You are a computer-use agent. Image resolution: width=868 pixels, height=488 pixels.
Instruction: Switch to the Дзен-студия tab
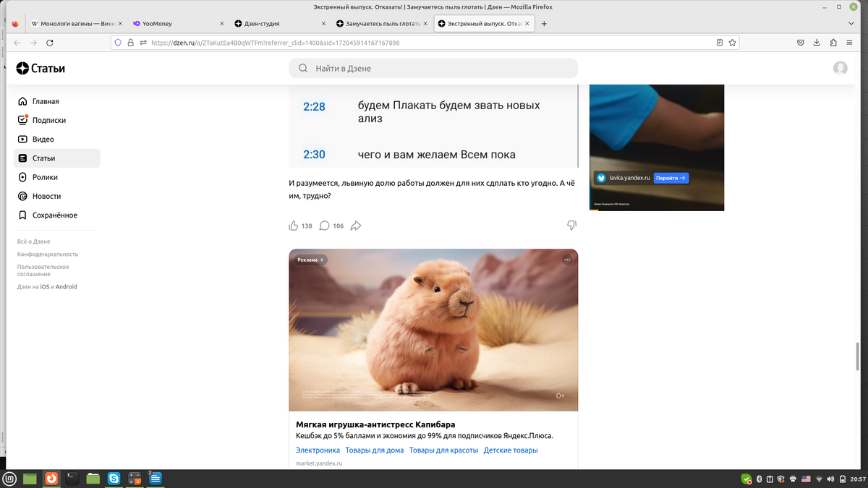click(278, 24)
